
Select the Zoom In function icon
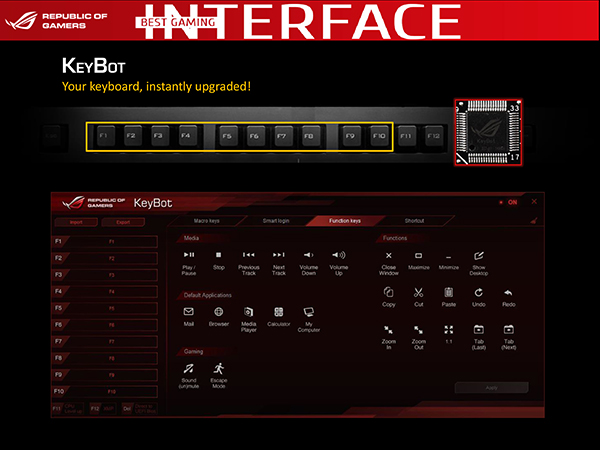pyautogui.click(x=388, y=329)
